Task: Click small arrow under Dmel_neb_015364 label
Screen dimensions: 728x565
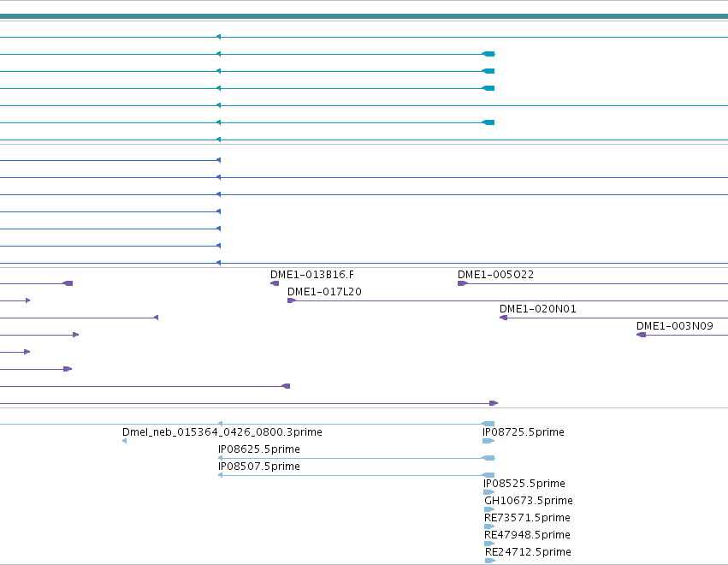Action: tap(124, 441)
